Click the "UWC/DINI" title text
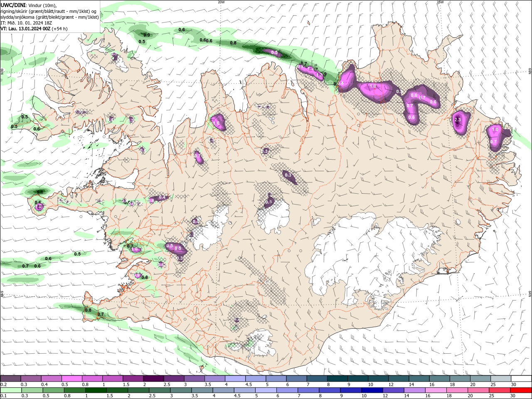532x399 pixels. point(13,5)
